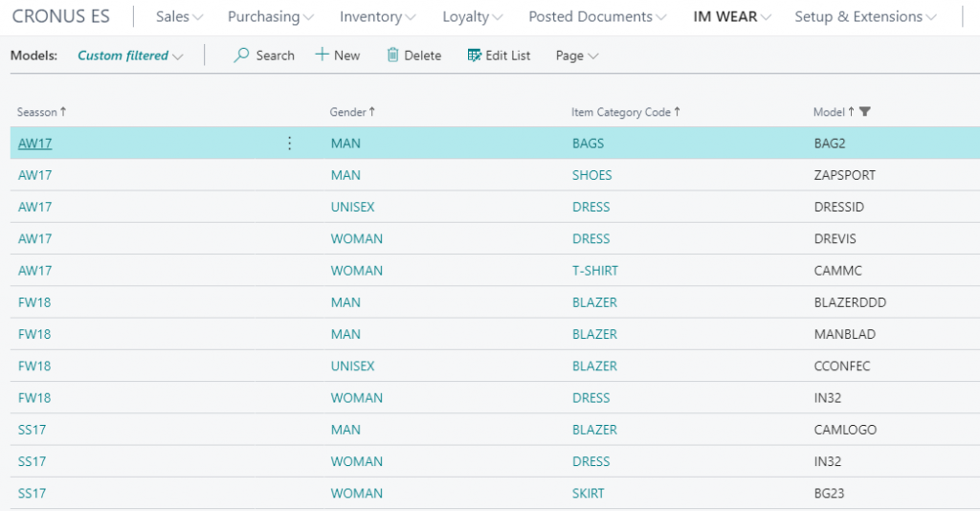Sort by Item Category Code header
980x511 pixels.
pos(626,112)
